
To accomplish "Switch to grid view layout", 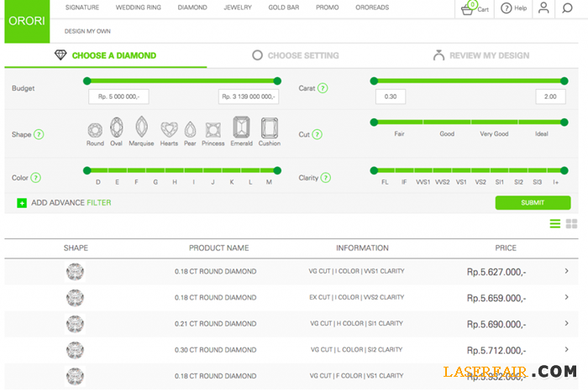I will 571,224.
